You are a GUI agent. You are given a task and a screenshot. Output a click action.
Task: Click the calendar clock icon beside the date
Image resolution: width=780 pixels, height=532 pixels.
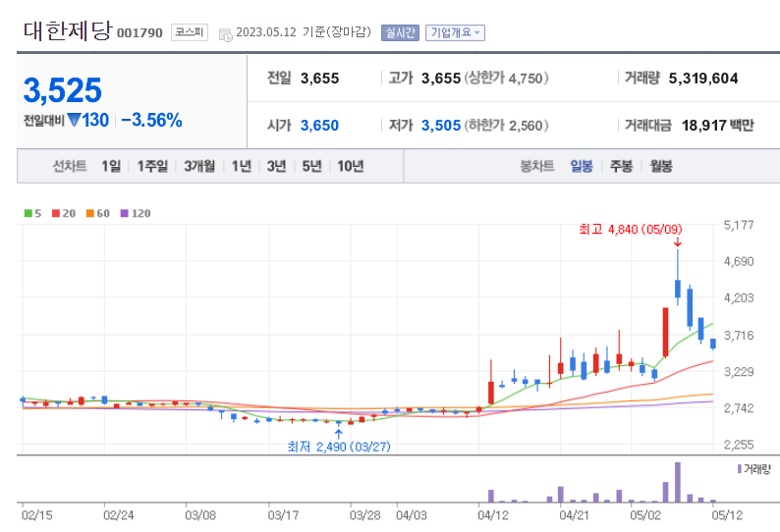coord(225,34)
